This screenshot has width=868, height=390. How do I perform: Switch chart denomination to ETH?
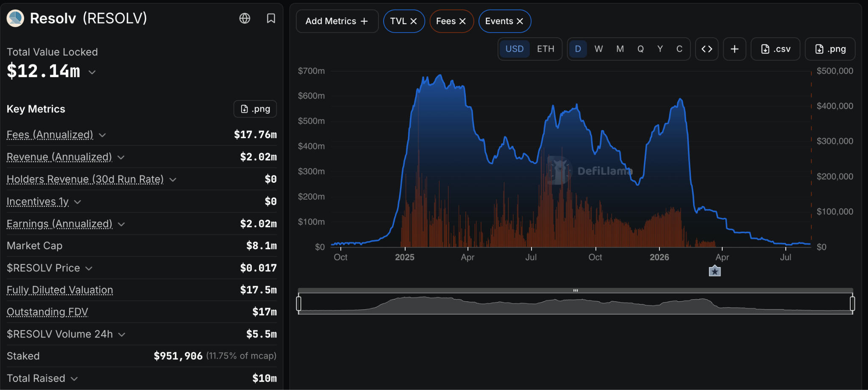545,49
